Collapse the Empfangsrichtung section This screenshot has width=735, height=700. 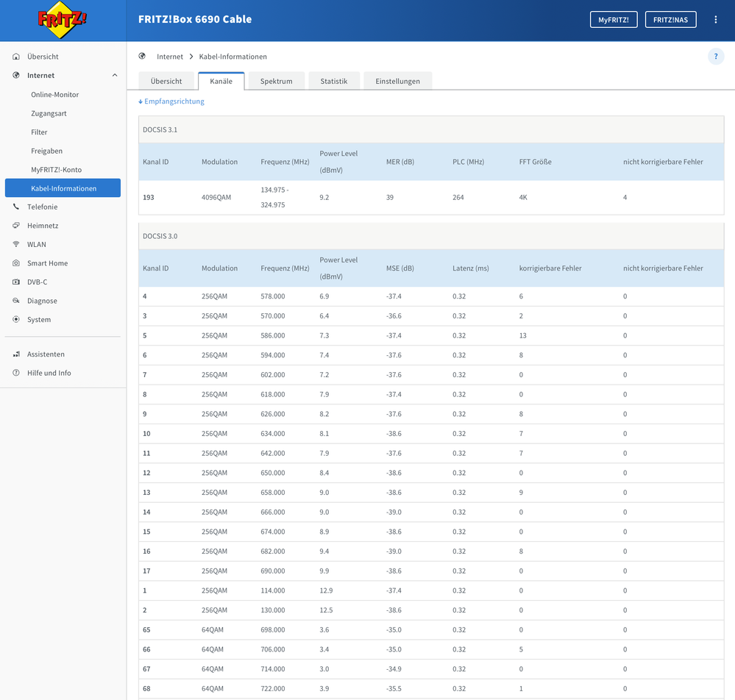click(171, 101)
